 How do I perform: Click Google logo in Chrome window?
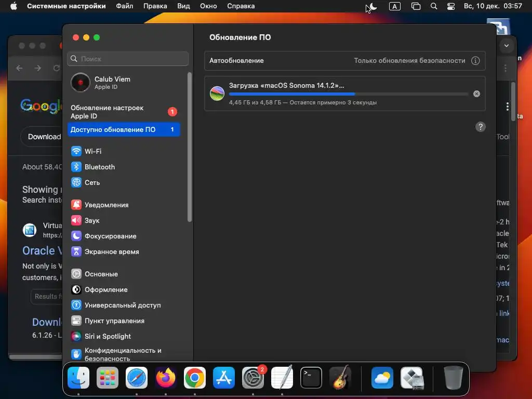click(x=41, y=106)
